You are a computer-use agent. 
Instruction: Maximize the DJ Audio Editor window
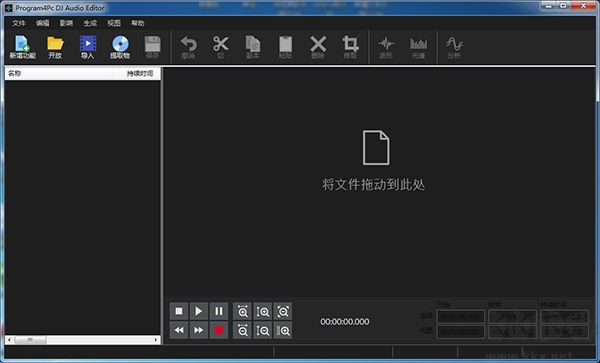coord(563,6)
